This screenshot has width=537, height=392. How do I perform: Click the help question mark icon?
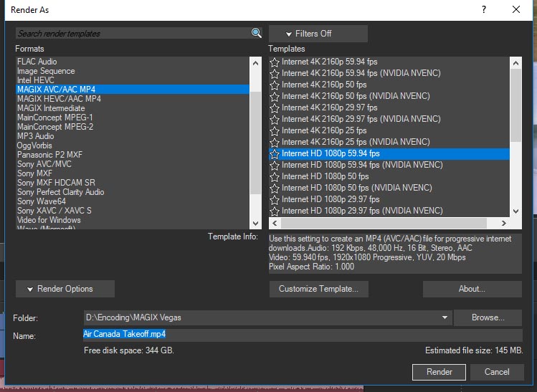tap(484, 10)
